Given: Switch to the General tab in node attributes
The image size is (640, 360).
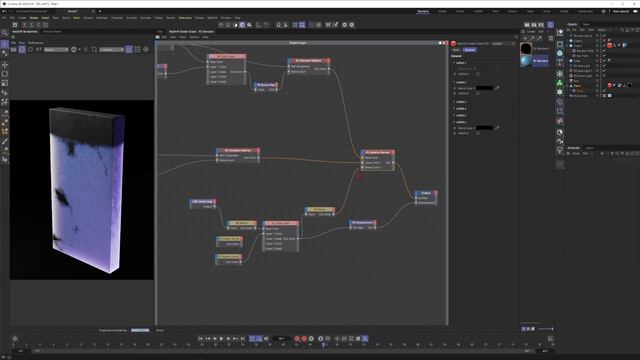Looking at the screenshot, I should coord(469,50).
